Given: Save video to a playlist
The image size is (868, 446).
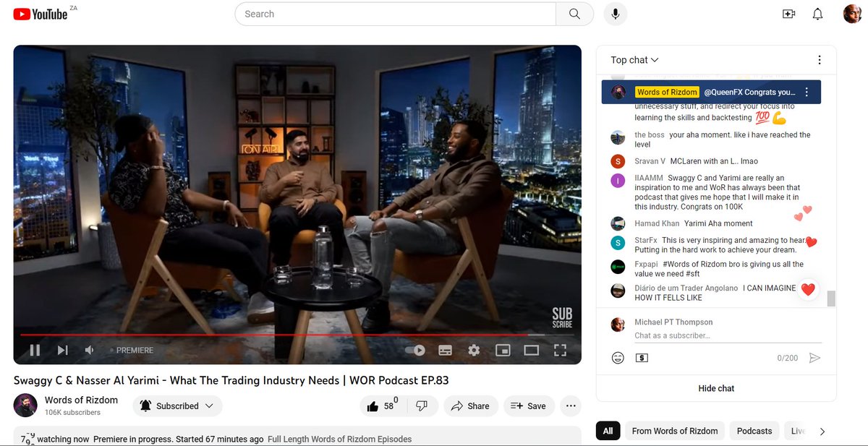Looking at the screenshot, I should click(529, 406).
